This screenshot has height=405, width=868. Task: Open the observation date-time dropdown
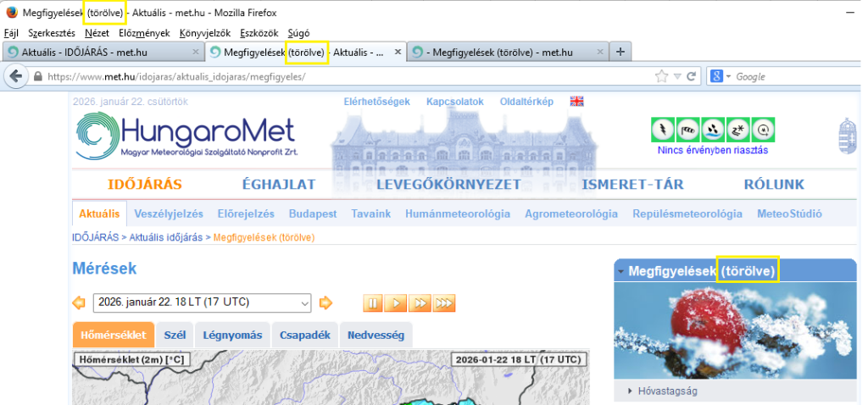coord(303,302)
